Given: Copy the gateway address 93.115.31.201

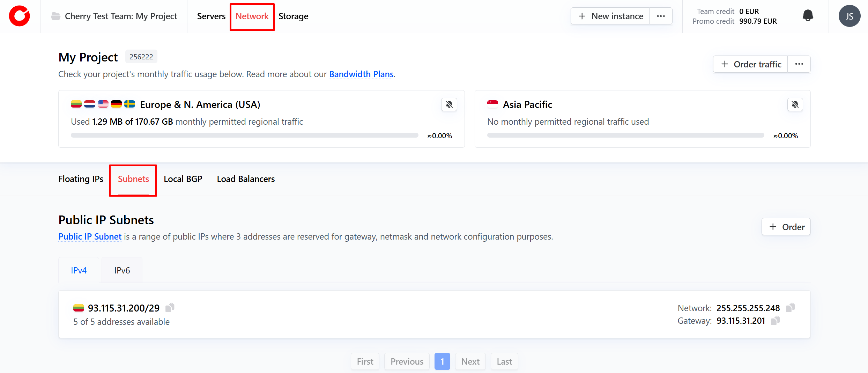Looking at the screenshot, I should (x=775, y=321).
